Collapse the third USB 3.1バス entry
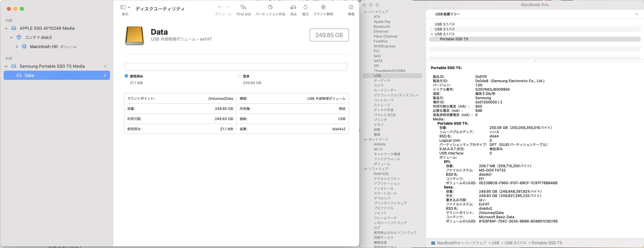Image resolution: width=644 pixels, height=248 pixels. click(432, 34)
